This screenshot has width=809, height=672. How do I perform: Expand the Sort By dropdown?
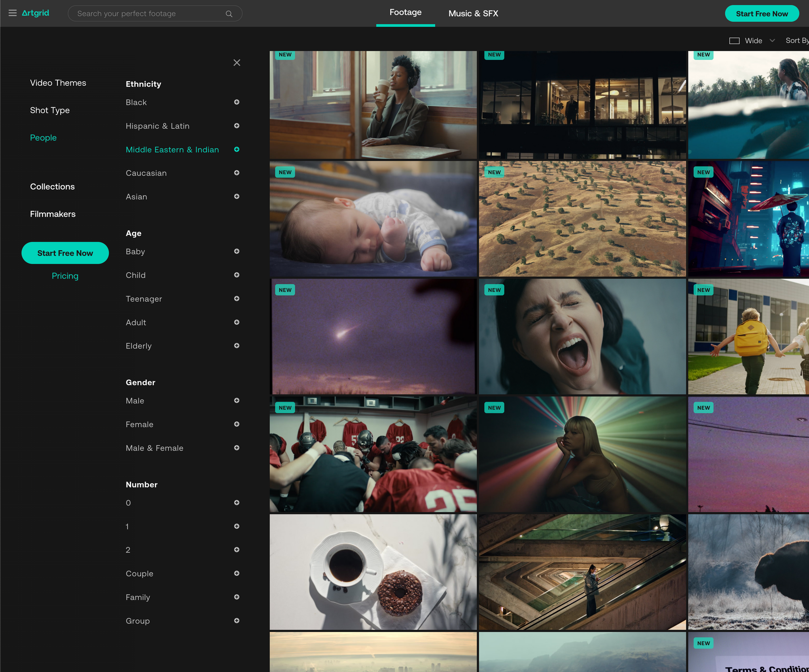[798, 40]
